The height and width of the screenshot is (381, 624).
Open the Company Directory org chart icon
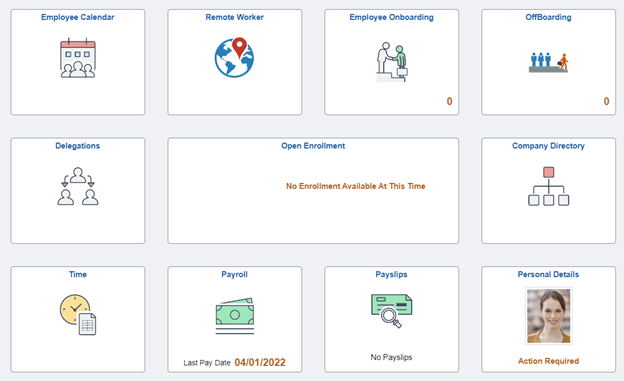548,186
